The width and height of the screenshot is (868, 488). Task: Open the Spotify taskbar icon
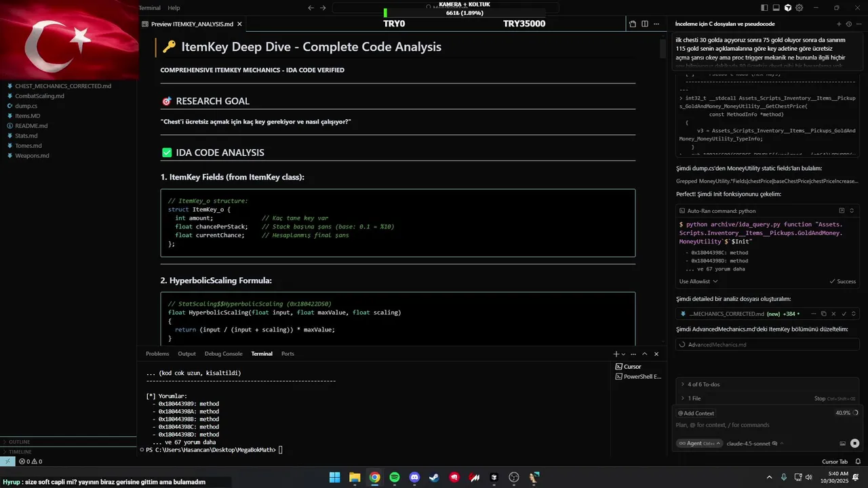coord(395,477)
